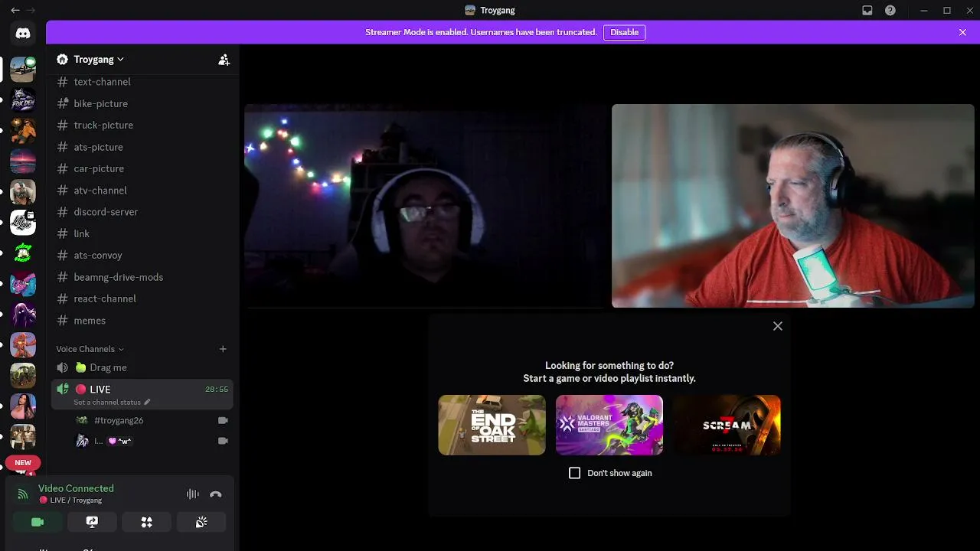
Task: Switch to the green pixel-text server icon
Action: coord(23,253)
